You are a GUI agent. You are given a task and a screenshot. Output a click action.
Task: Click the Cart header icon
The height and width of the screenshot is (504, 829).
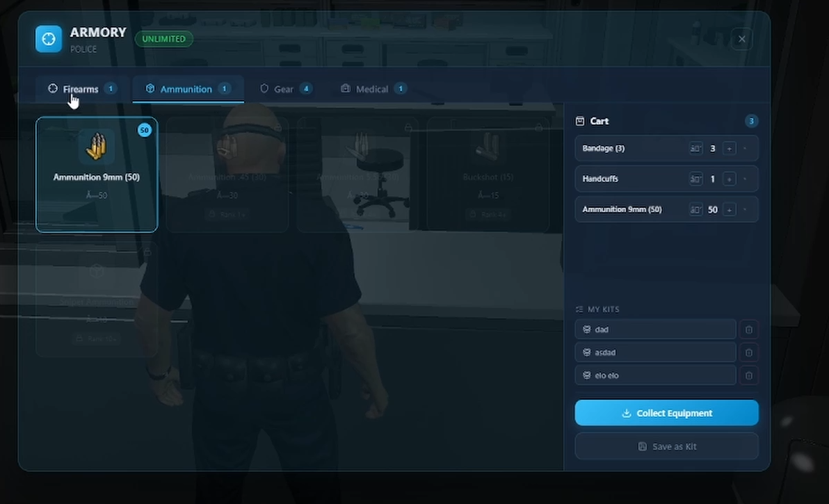pyautogui.click(x=580, y=121)
